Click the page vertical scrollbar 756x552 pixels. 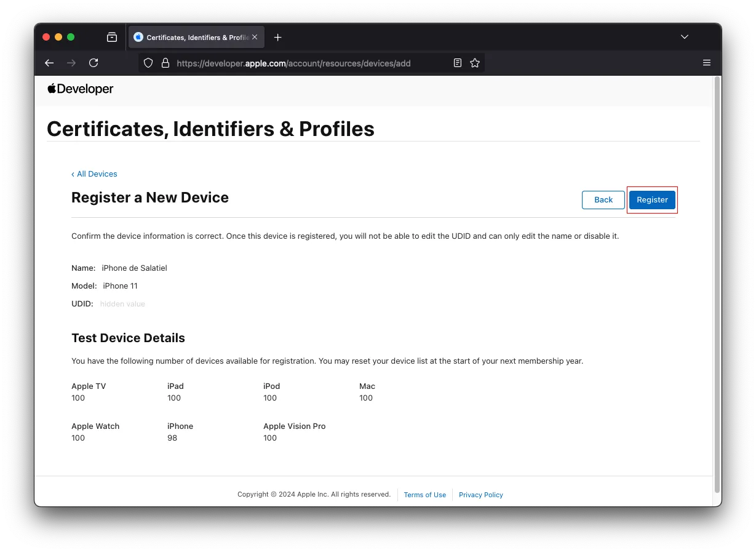[x=717, y=283]
